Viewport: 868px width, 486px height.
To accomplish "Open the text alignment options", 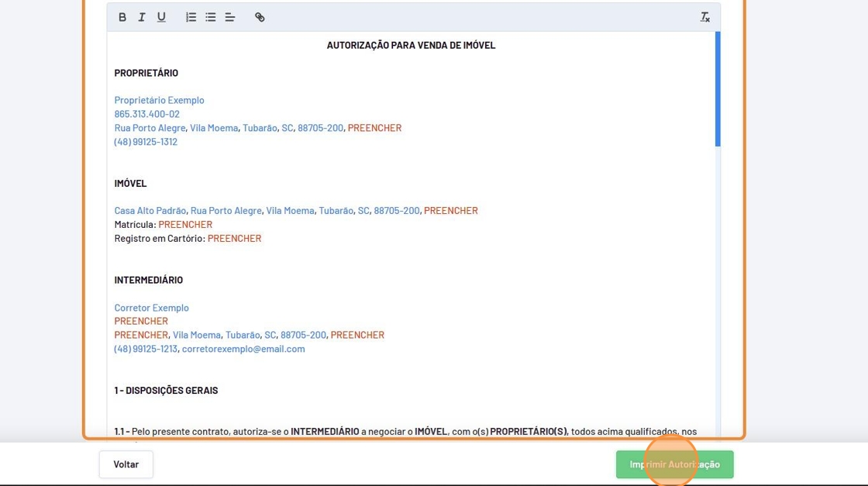I will pos(230,17).
